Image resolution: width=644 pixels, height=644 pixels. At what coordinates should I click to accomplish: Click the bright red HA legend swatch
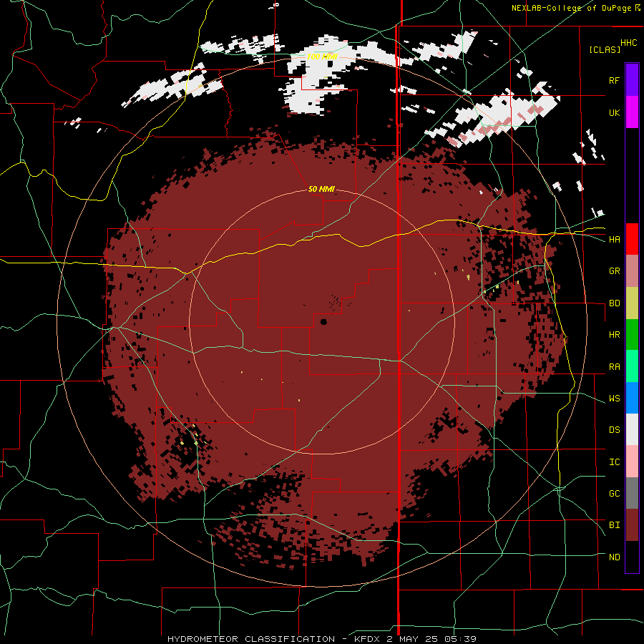(632, 239)
